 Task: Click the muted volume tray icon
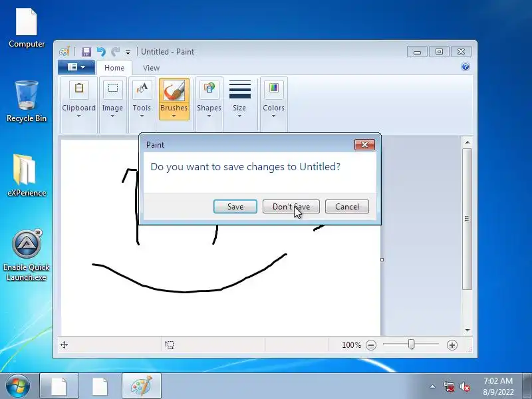click(465, 386)
